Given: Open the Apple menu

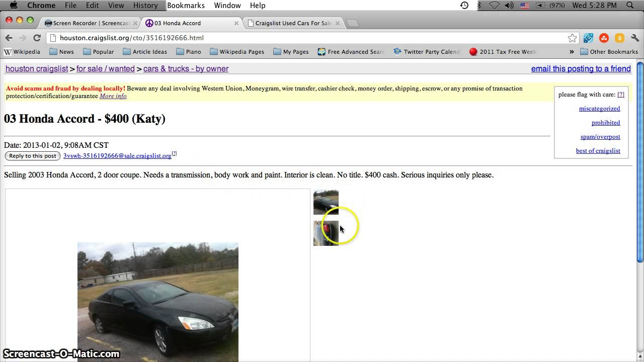Looking at the screenshot, I should (14, 5).
